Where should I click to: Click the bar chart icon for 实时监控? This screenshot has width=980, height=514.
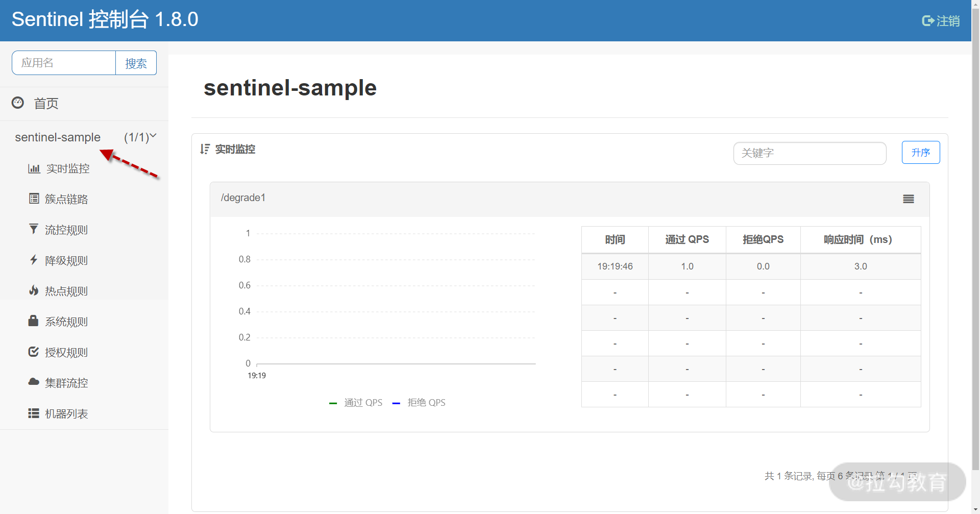34,168
